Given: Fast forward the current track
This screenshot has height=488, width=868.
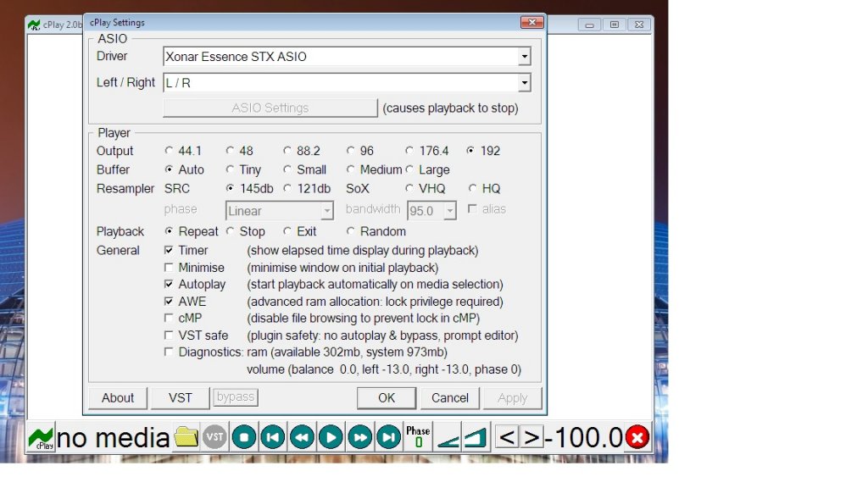Looking at the screenshot, I should pos(359,437).
